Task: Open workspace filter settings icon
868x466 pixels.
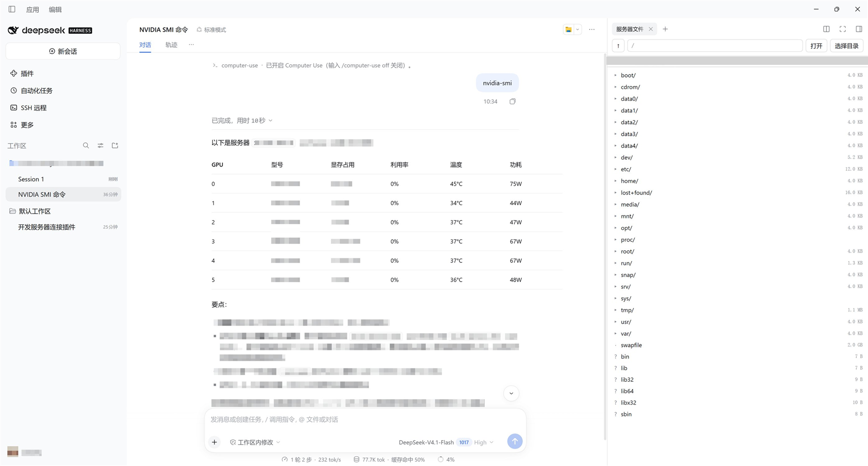Action: tap(100, 145)
